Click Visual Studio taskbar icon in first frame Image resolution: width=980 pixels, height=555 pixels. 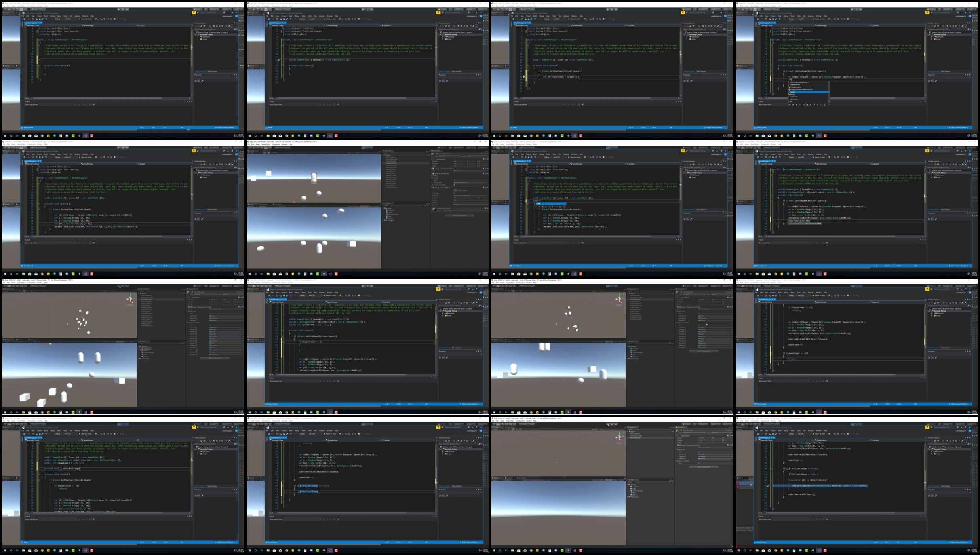click(85, 135)
